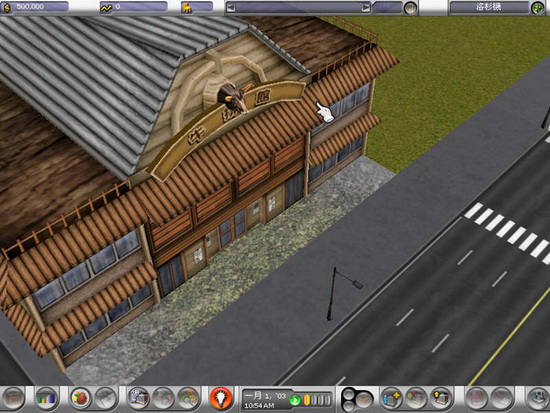The height and width of the screenshot is (413, 550).
Task: Click the computer system options icon
Action: tap(538, 398)
